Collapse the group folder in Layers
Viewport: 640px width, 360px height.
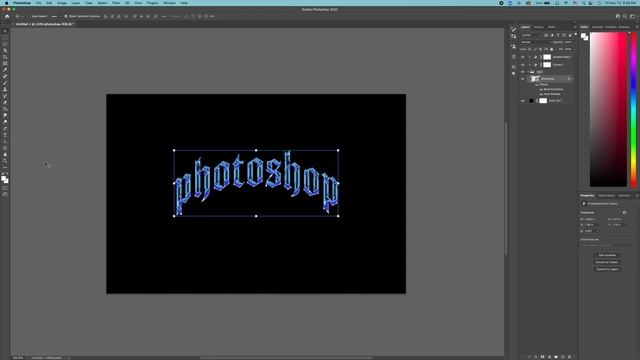click(x=528, y=72)
